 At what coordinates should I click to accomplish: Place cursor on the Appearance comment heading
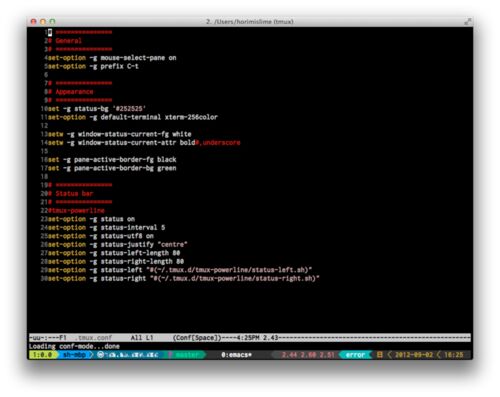coord(74,92)
